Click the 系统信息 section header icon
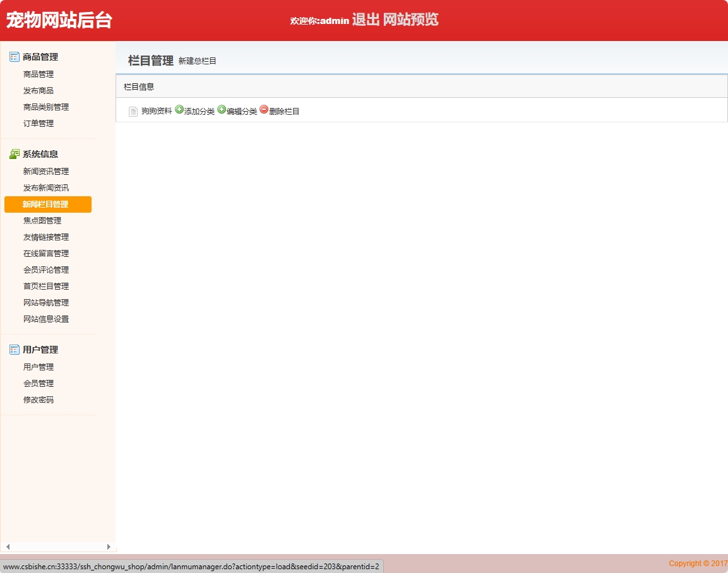This screenshot has width=728, height=573. (x=15, y=154)
